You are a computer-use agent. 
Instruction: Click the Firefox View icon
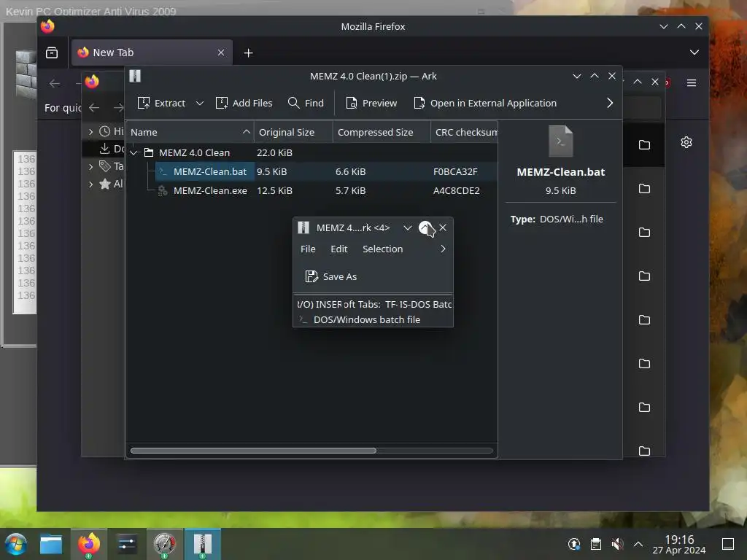click(x=52, y=52)
